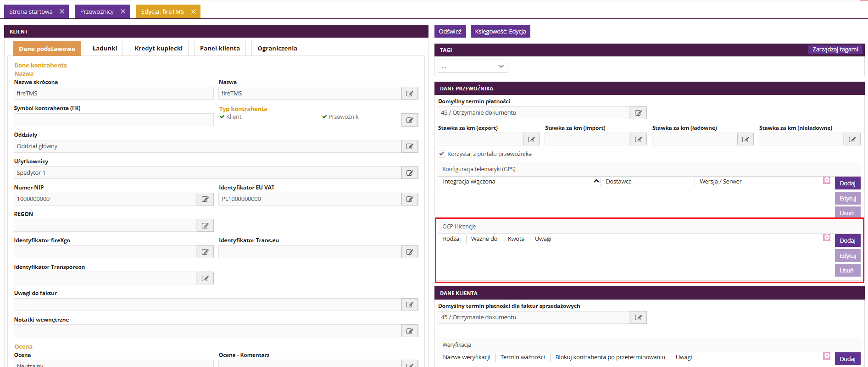
Task: Open the Panel klienta tab
Action: tap(220, 48)
